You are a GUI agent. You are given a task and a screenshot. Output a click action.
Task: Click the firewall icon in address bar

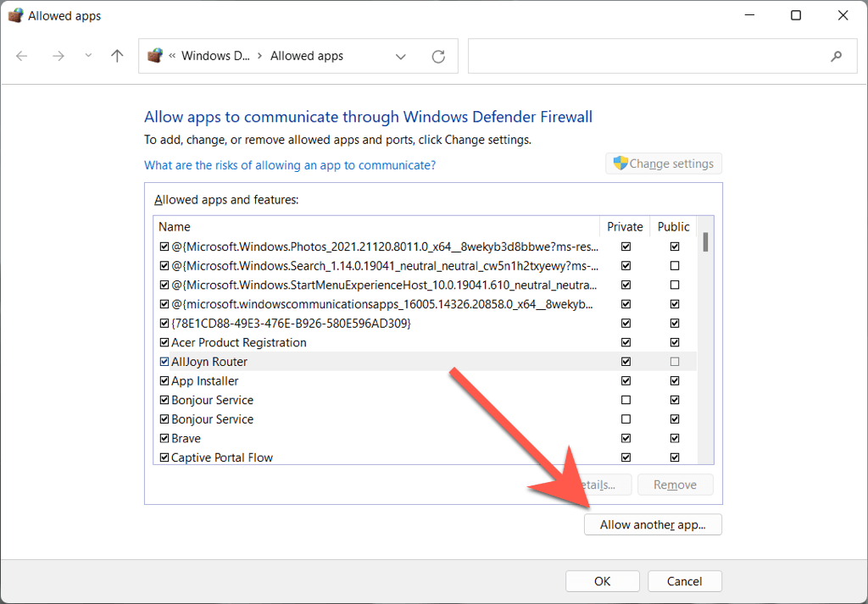point(154,56)
